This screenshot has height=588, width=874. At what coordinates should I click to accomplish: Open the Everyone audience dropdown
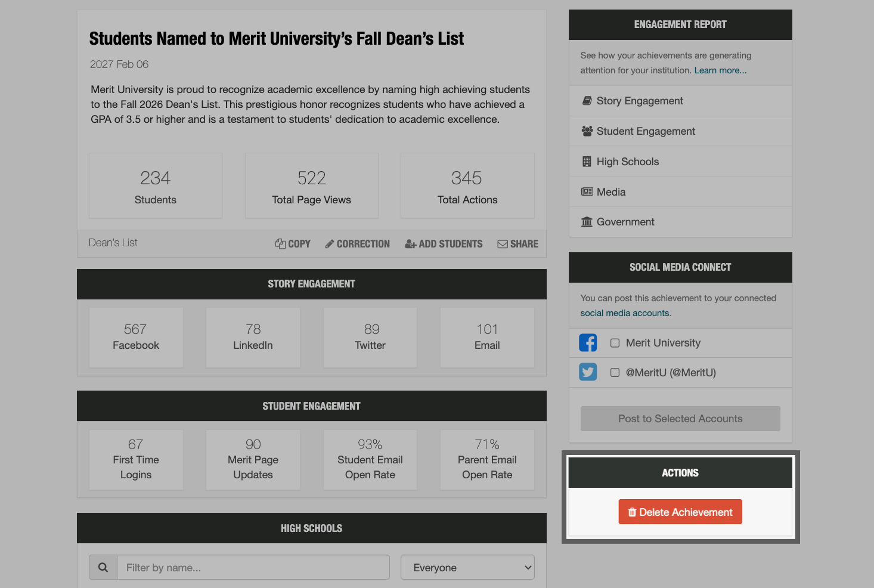click(467, 567)
